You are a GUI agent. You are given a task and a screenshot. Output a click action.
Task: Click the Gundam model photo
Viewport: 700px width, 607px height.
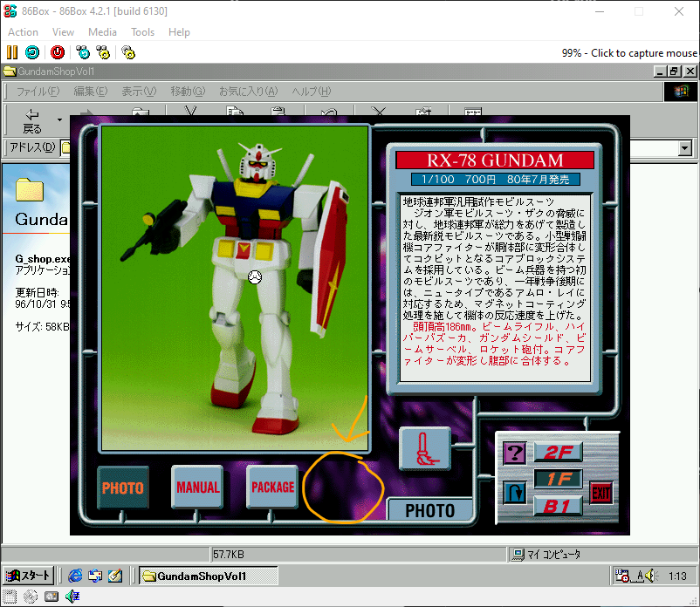[235, 288]
